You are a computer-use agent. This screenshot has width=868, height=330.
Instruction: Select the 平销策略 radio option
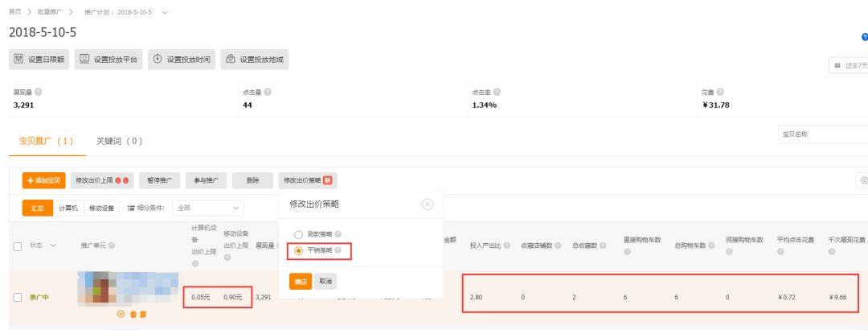pos(298,250)
